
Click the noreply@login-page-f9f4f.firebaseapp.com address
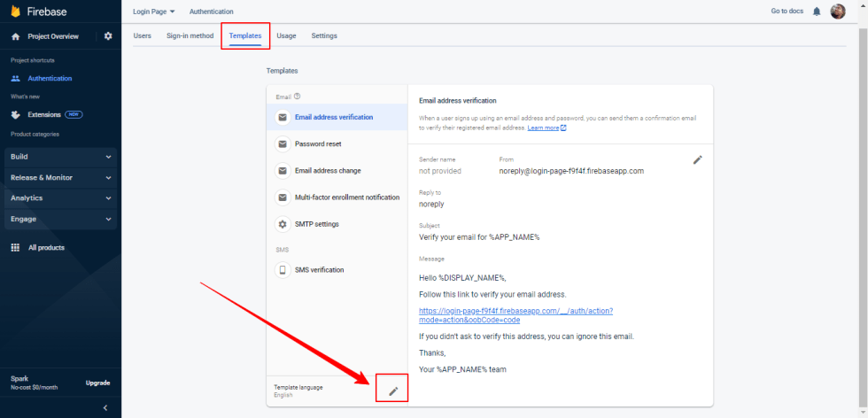(x=571, y=171)
